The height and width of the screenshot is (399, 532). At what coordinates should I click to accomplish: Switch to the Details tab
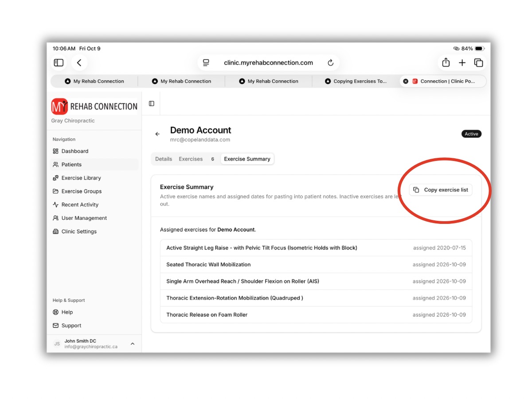coord(164,159)
